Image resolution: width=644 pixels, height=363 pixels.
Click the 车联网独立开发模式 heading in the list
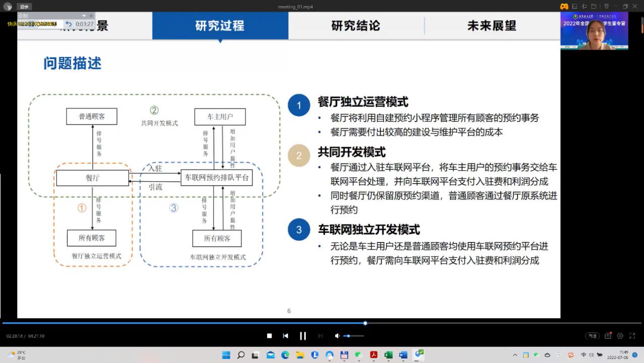(369, 230)
